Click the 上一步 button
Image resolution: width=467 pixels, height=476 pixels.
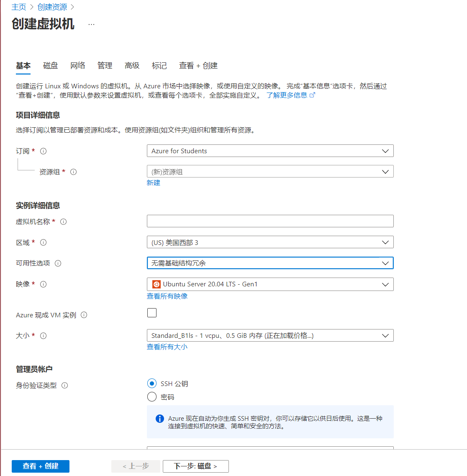click(x=136, y=466)
